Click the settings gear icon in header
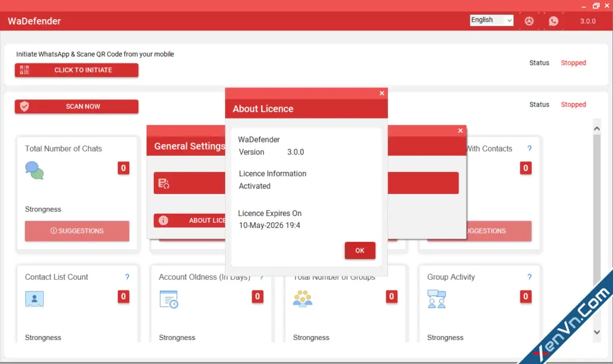613x364 pixels. pyautogui.click(x=529, y=21)
